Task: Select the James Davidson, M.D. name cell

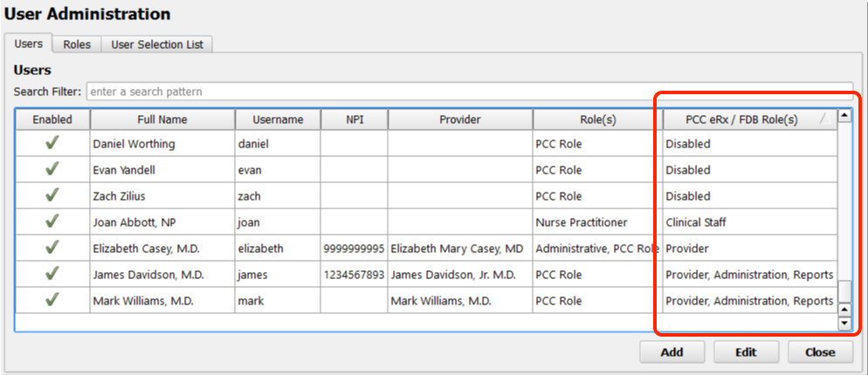Action: pyautogui.click(x=162, y=275)
